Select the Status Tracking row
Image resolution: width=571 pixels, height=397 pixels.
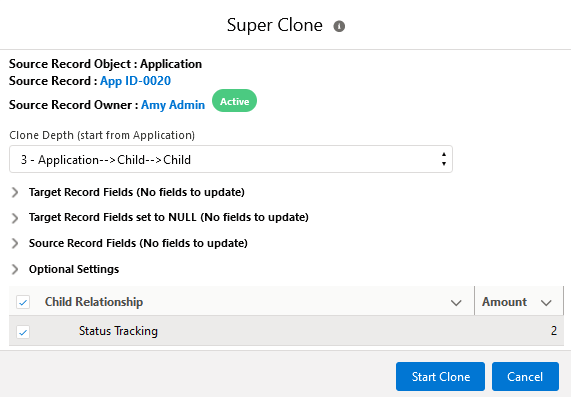(286, 331)
